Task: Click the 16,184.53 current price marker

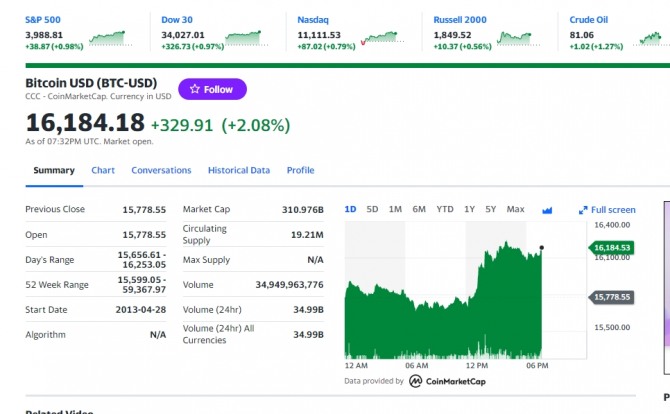Action: (611, 248)
